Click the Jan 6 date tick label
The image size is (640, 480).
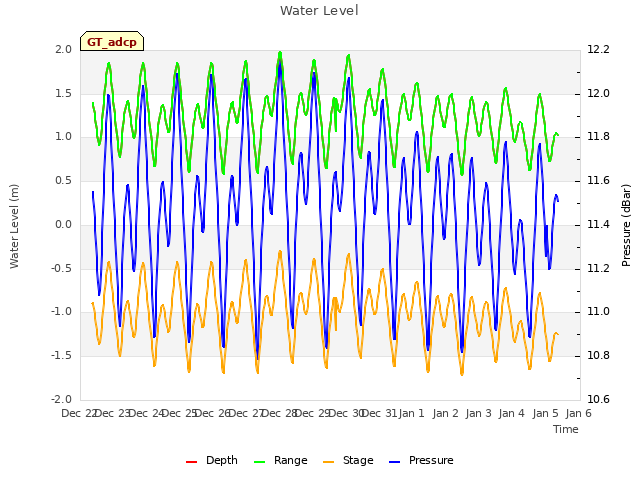click(578, 413)
